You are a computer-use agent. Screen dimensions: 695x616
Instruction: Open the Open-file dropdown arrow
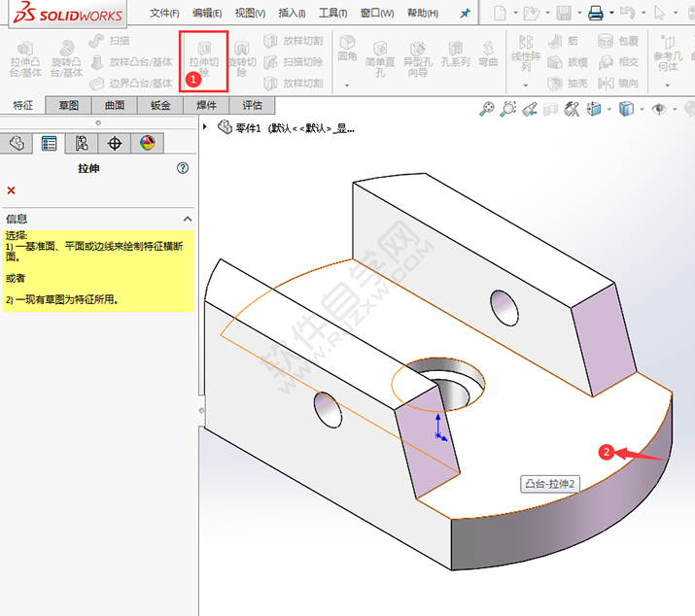[548, 13]
